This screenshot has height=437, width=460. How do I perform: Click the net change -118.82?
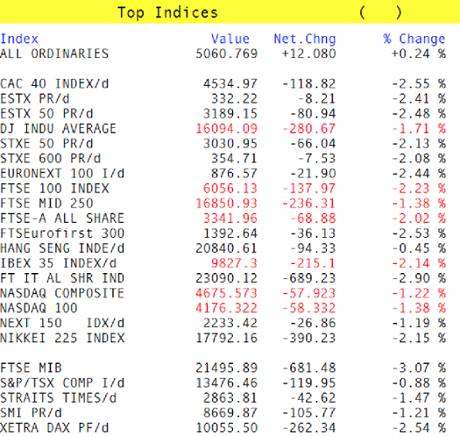[x=309, y=83]
